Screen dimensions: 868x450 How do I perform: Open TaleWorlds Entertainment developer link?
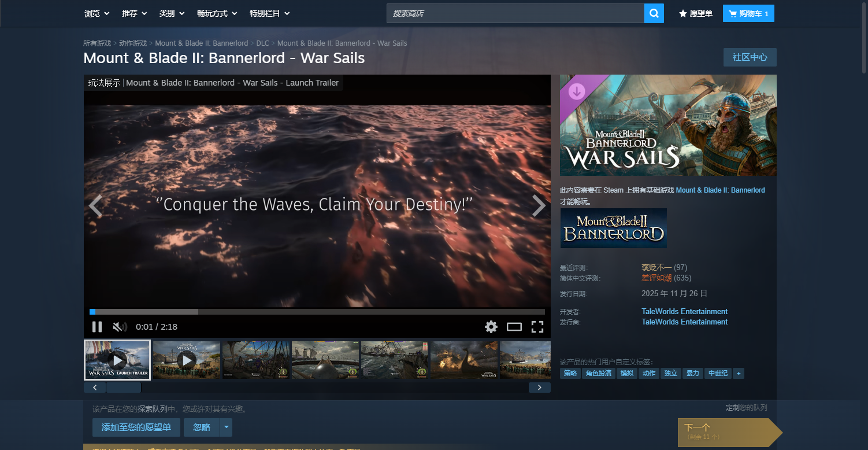click(x=684, y=311)
